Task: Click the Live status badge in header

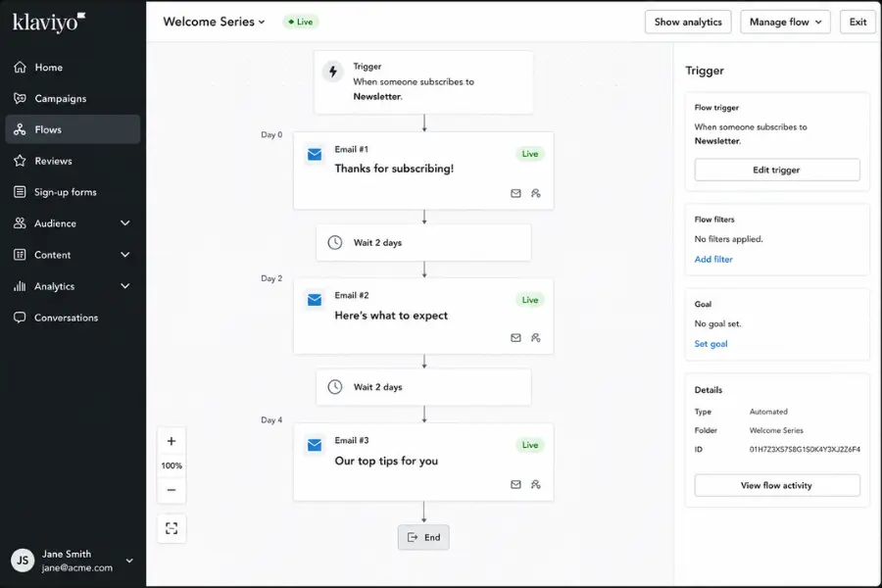Action: coord(301,22)
